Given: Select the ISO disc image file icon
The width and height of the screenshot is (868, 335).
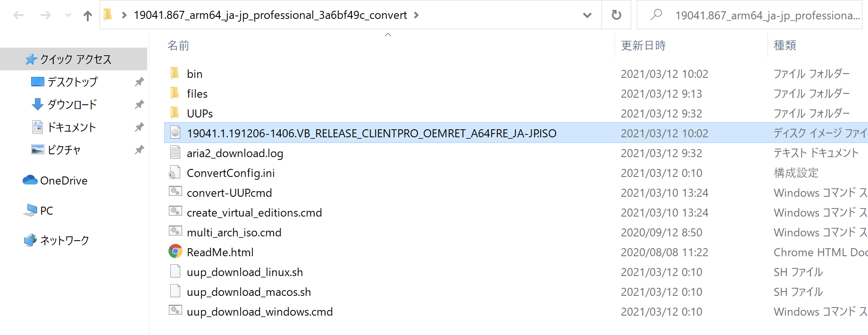Looking at the screenshot, I should (x=175, y=133).
